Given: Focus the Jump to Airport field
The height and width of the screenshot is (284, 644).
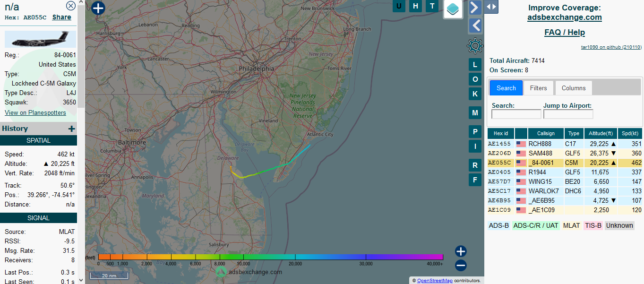Looking at the screenshot, I should pos(568,114).
